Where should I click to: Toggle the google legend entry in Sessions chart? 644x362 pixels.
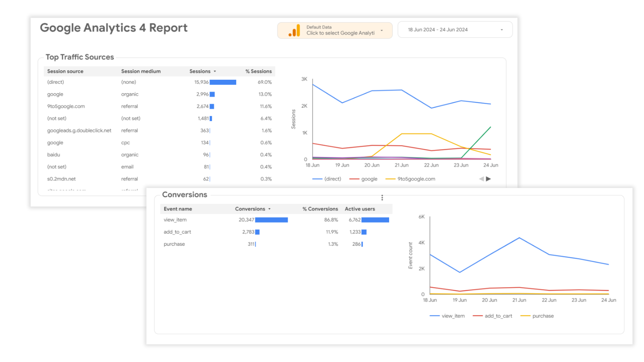(x=363, y=179)
